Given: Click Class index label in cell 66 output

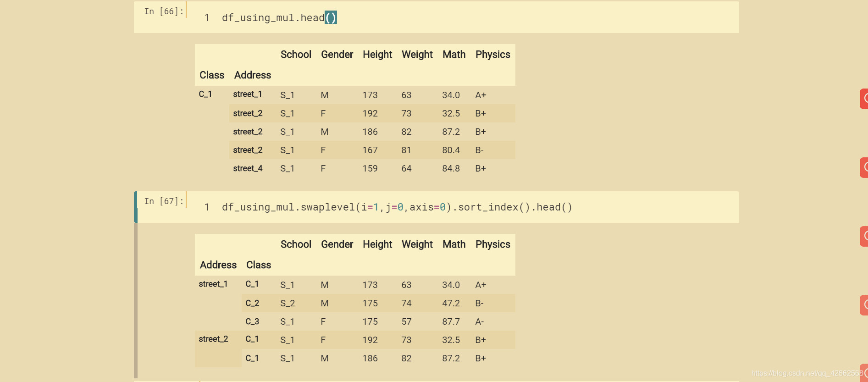Looking at the screenshot, I should (212, 75).
